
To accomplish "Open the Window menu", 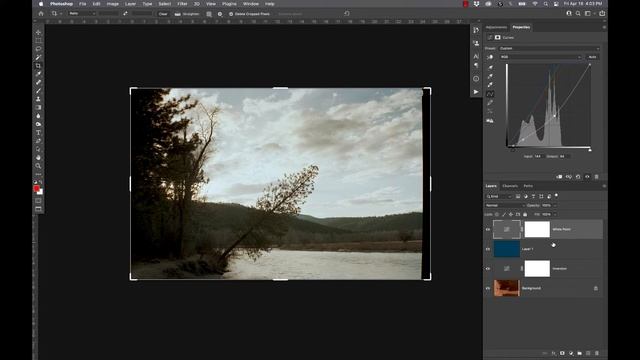I will pos(251,4).
